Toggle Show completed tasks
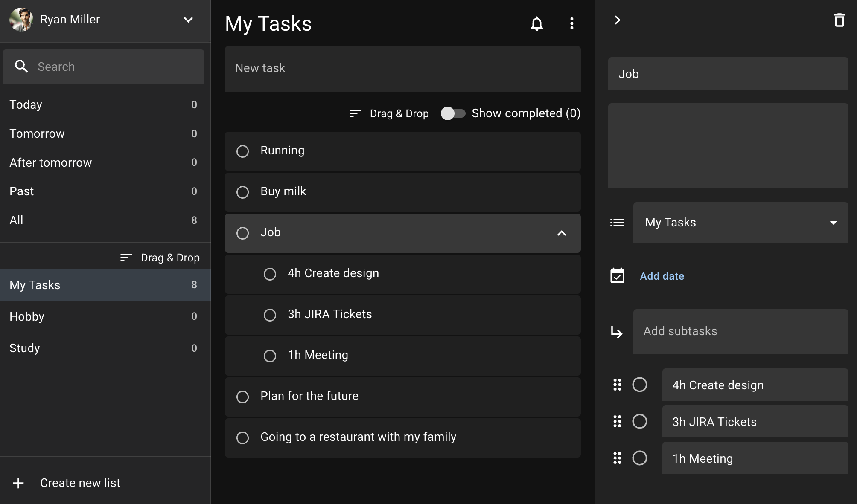 [x=454, y=113]
